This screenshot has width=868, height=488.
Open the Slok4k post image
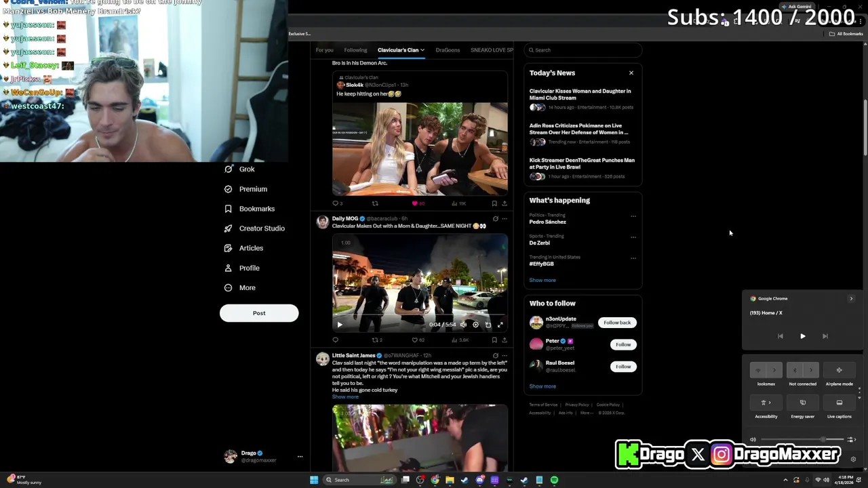tap(420, 149)
